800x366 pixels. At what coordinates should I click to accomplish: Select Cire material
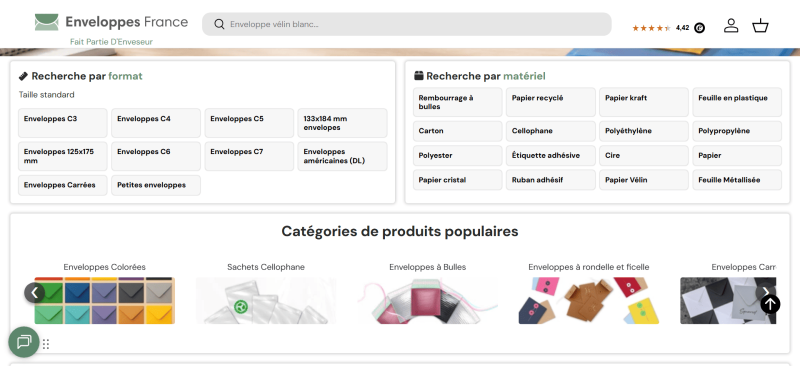pos(644,156)
